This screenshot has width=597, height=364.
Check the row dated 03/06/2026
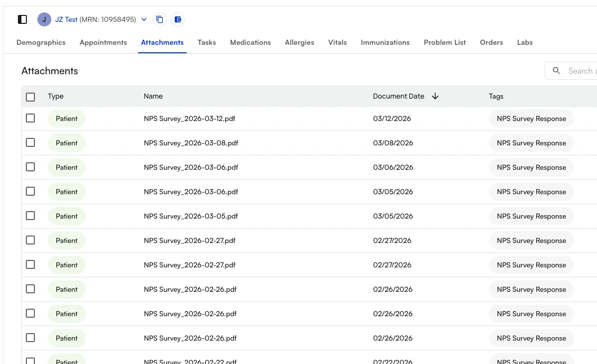30,167
